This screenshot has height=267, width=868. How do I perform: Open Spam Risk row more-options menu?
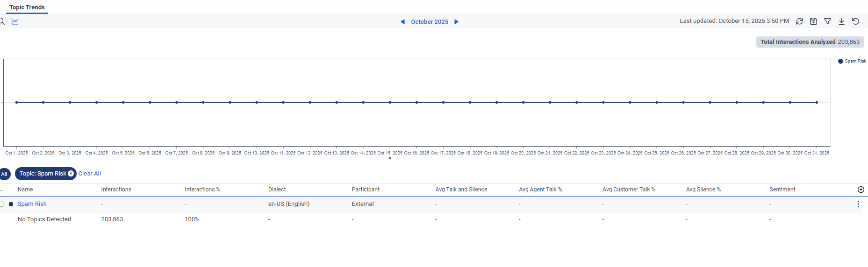(858, 204)
